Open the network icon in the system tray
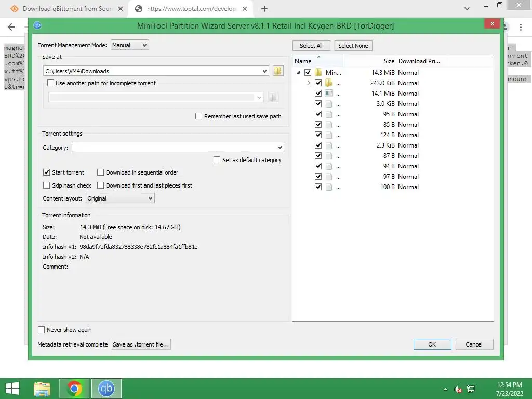 (x=471, y=389)
